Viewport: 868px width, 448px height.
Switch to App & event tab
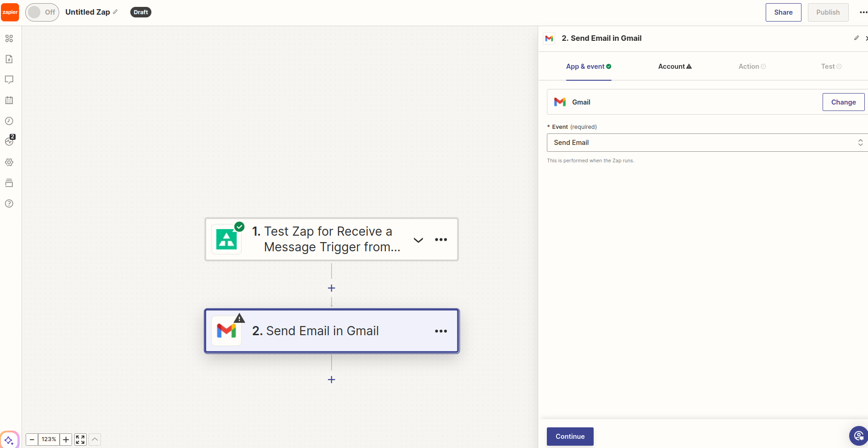[x=589, y=66]
